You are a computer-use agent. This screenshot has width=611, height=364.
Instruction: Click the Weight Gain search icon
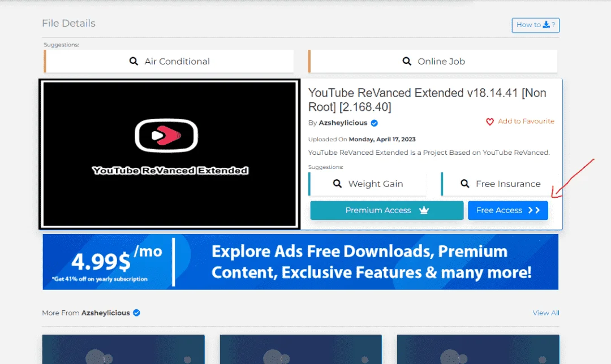click(x=337, y=183)
